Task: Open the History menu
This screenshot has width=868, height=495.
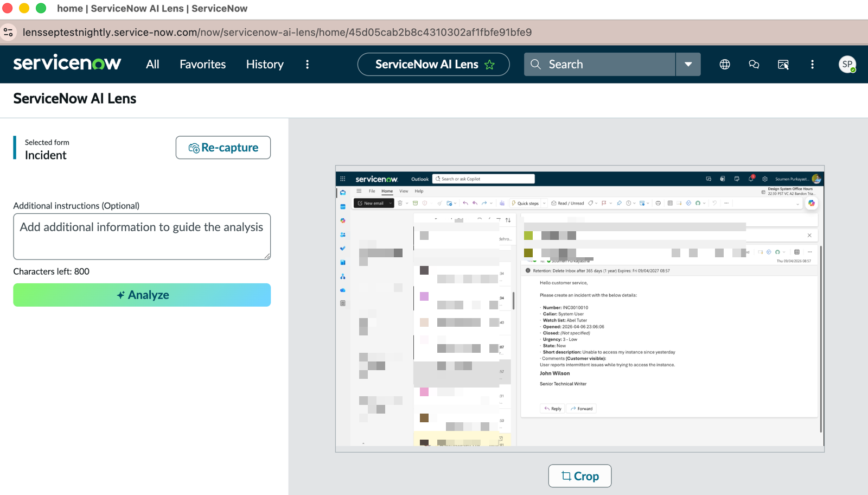Action: point(265,64)
